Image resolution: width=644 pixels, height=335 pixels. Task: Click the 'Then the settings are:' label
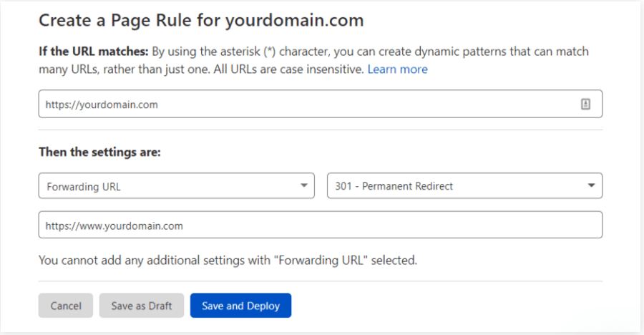(99, 152)
